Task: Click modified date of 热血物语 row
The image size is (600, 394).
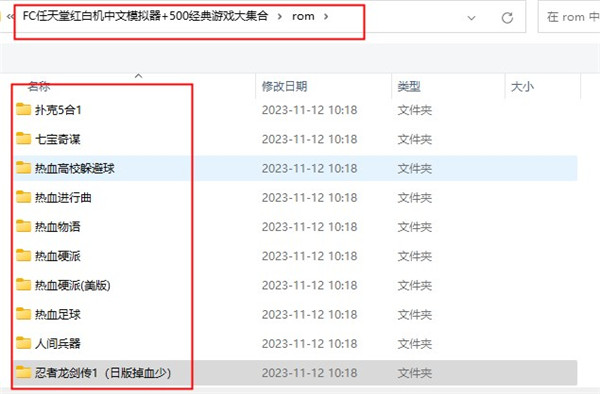Action: pyautogui.click(x=309, y=227)
